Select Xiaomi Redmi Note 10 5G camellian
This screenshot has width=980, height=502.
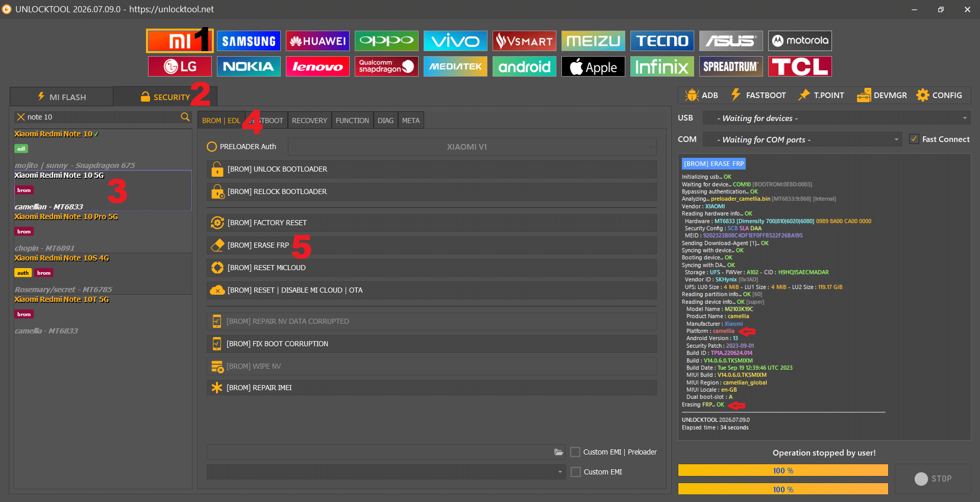click(x=103, y=191)
